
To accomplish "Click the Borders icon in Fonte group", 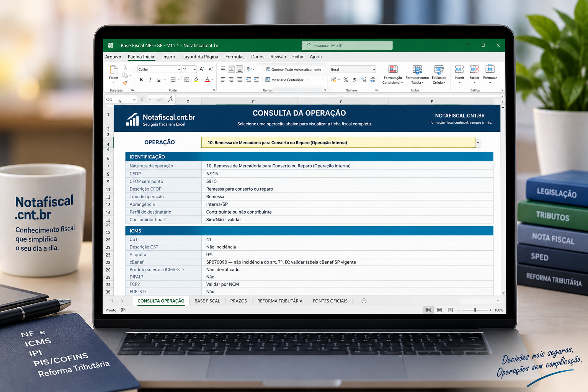I will [x=173, y=80].
